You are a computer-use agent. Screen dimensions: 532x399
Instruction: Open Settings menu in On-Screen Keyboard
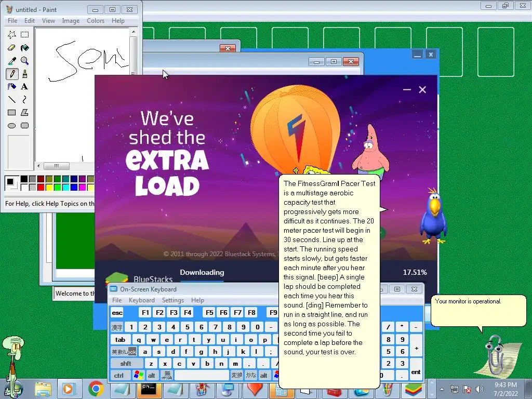172,300
